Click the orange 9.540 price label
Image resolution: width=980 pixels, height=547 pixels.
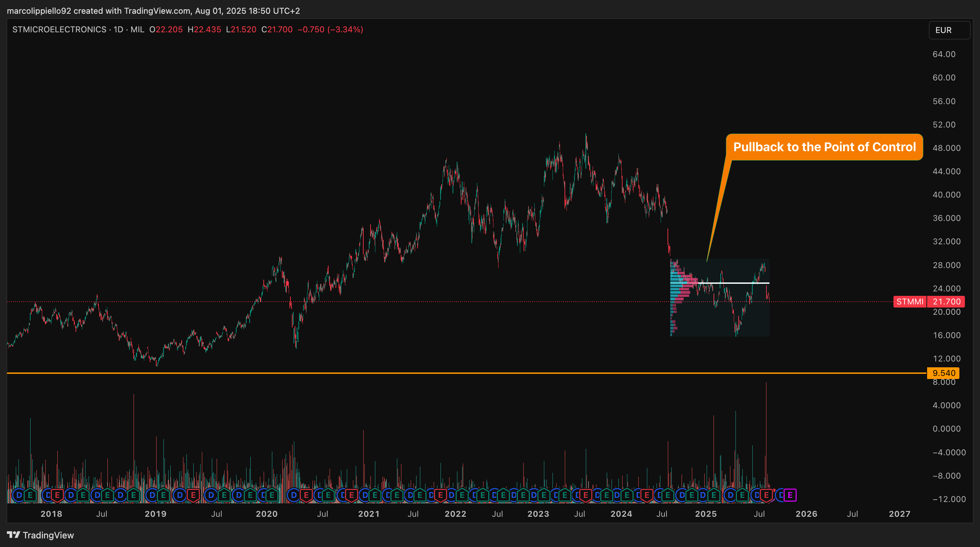(943, 373)
